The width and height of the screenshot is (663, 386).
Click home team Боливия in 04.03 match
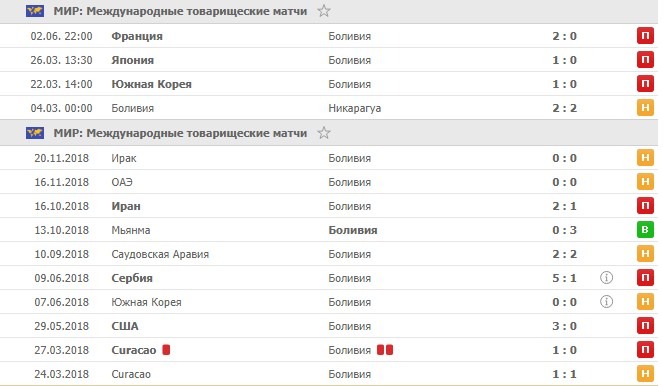click(133, 108)
